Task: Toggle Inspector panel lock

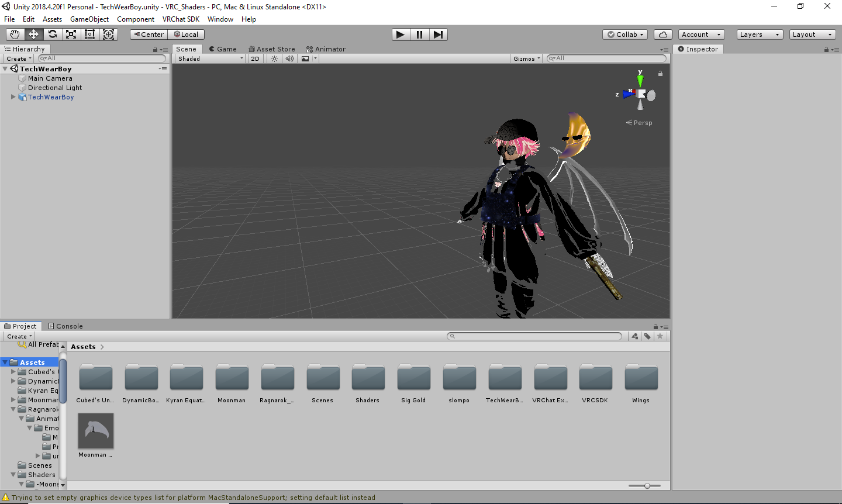Action: click(827, 50)
